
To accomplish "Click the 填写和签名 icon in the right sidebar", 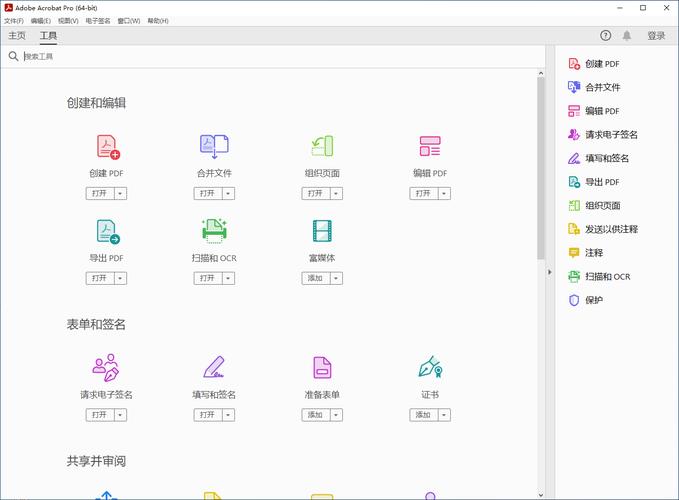I will tap(574, 158).
